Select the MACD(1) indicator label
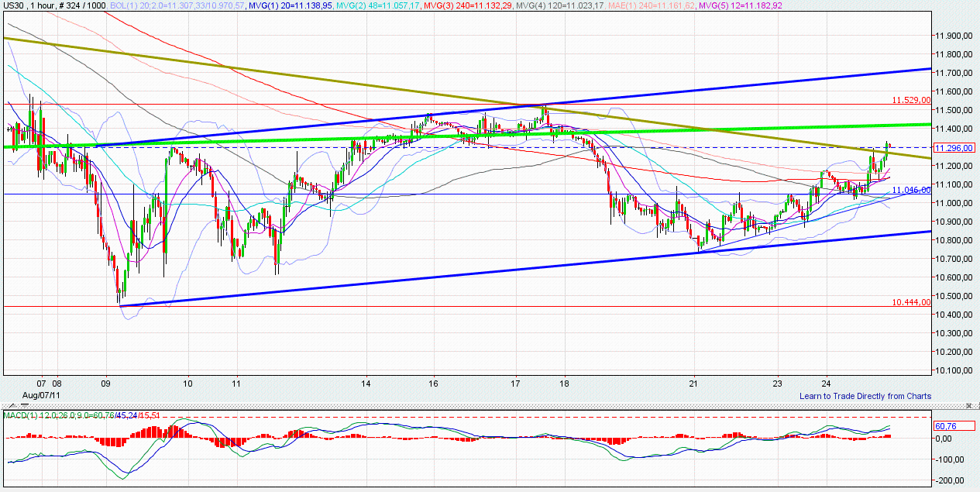Image resolution: width=980 pixels, height=492 pixels. [x=81, y=416]
